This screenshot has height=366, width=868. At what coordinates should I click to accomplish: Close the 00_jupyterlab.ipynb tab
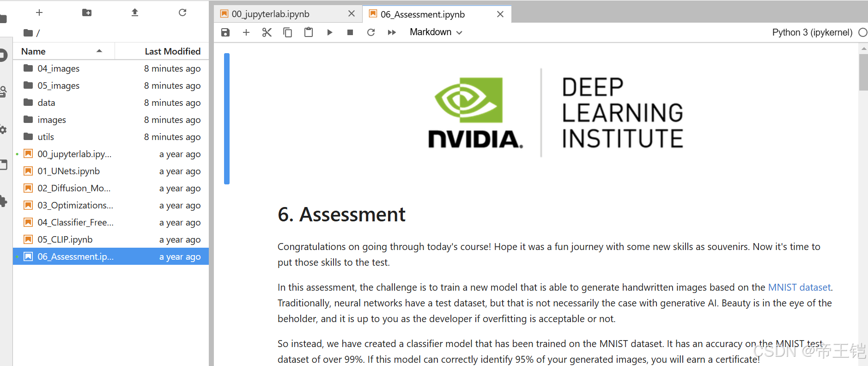(352, 14)
